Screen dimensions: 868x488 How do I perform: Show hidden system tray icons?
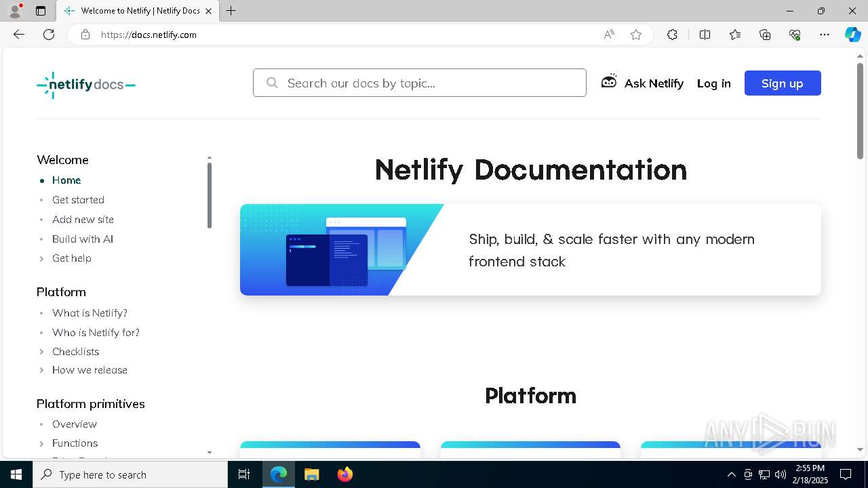pos(731,474)
